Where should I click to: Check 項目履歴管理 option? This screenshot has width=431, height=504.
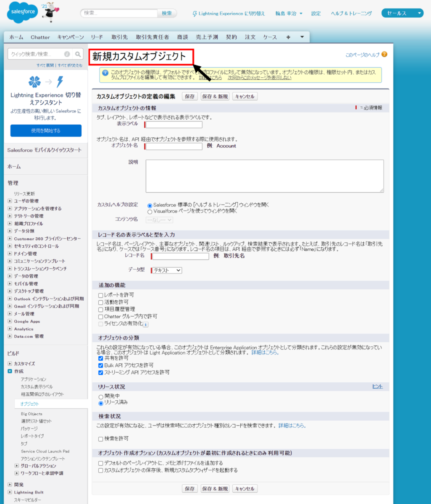[100, 310]
